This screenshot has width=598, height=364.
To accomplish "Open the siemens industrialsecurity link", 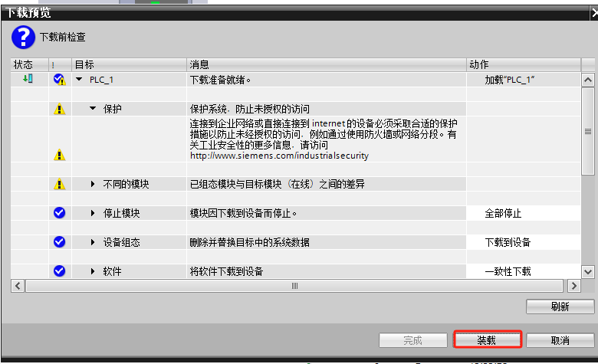I will 279,156.
